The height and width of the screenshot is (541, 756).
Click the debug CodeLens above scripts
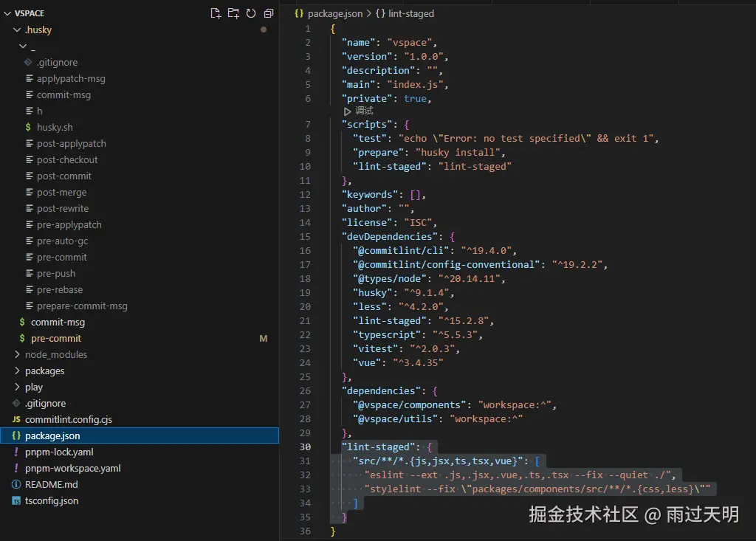pos(359,111)
